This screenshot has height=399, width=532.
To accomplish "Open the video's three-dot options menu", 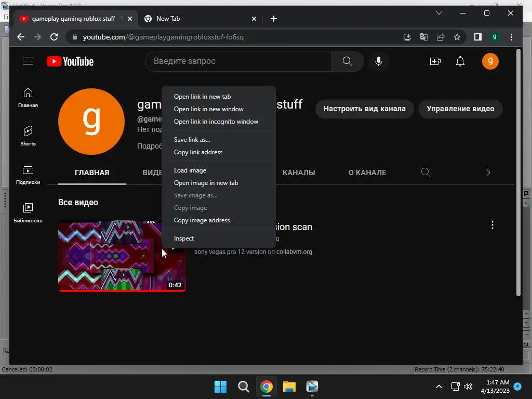I will [493, 225].
